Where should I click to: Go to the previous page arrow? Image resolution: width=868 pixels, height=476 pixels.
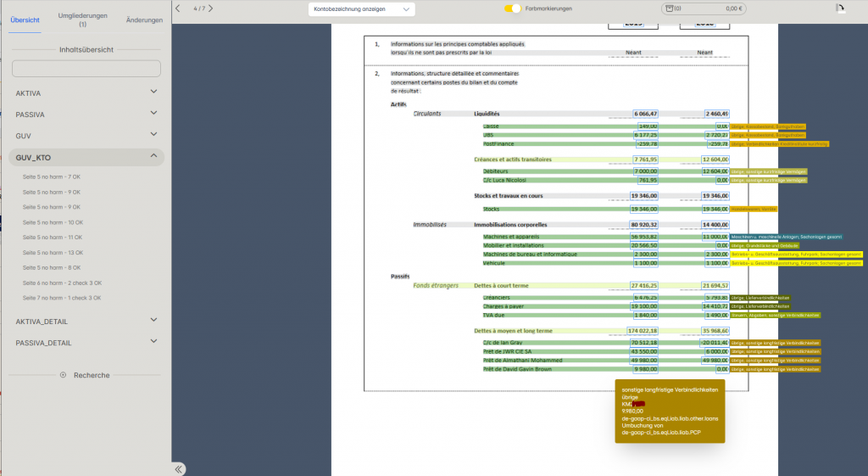(178, 8)
